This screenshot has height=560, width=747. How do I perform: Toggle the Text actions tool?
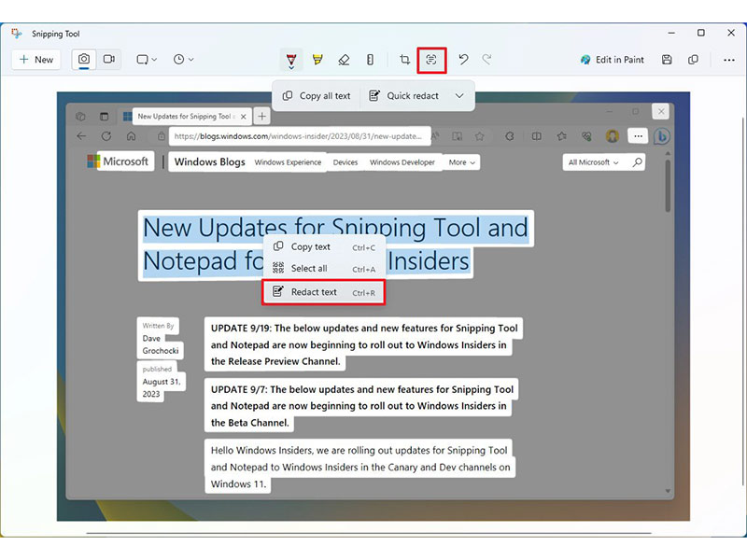(x=431, y=60)
